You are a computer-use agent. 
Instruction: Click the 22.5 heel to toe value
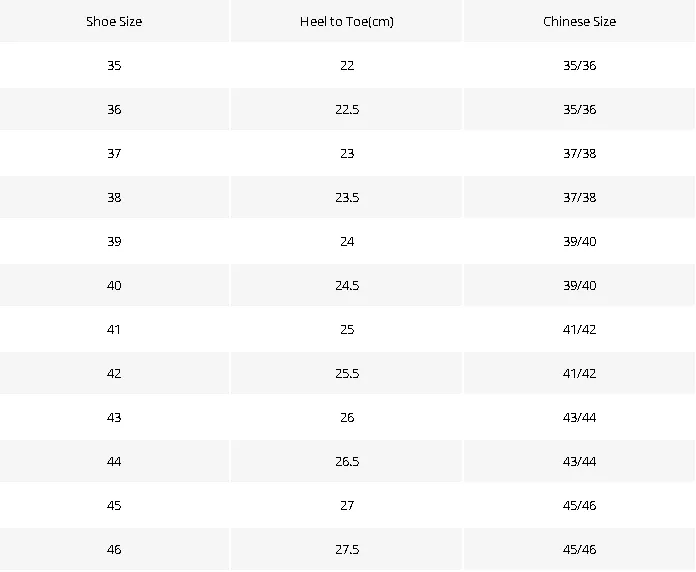(x=347, y=109)
